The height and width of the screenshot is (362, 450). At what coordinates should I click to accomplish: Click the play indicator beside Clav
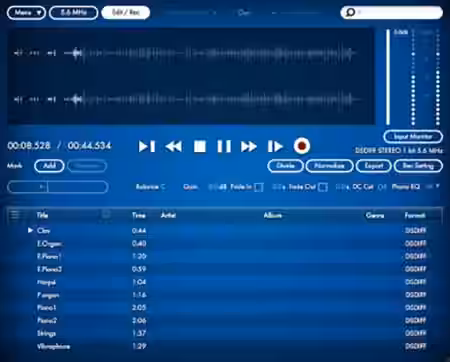point(30,230)
